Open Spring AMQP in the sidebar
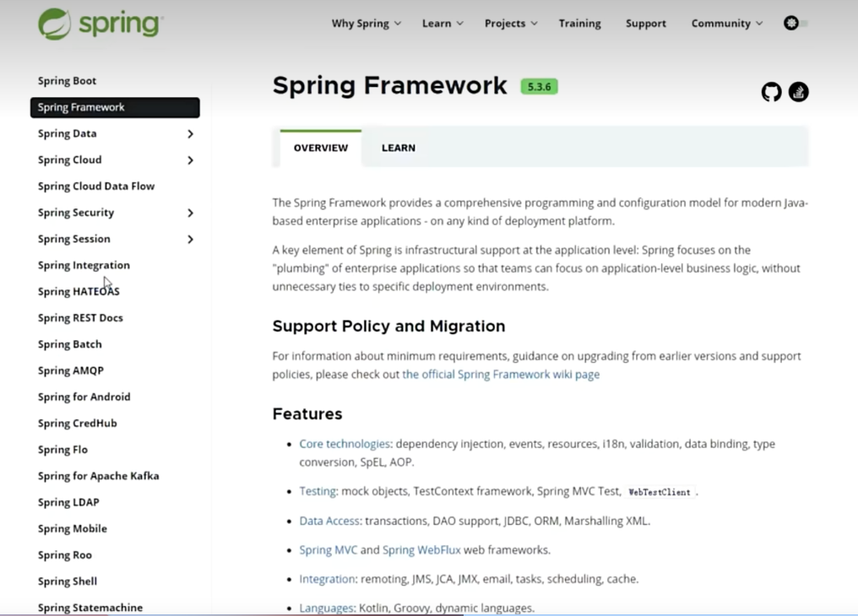 click(71, 370)
